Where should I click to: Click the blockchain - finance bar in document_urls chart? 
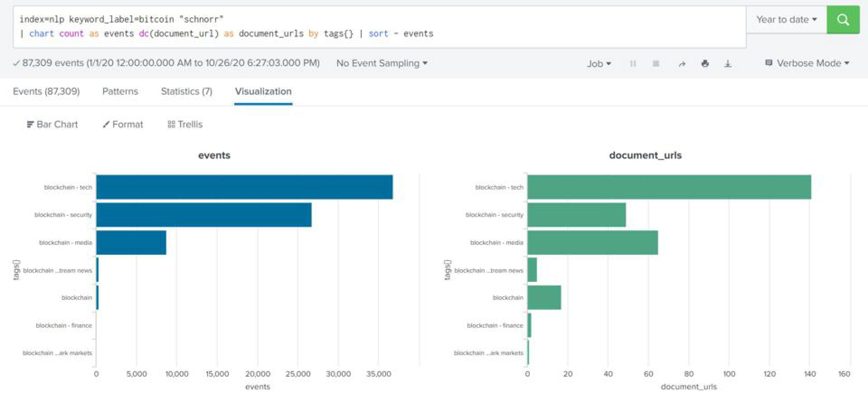529,325
